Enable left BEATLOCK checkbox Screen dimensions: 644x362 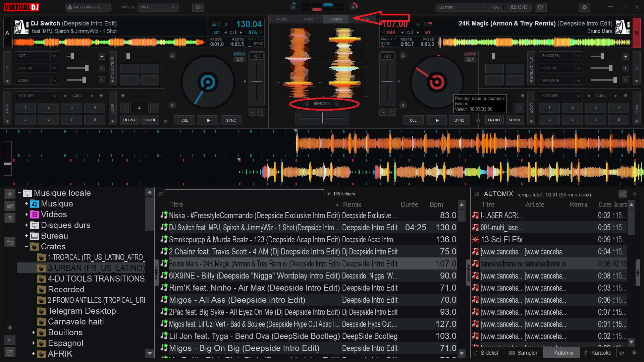point(307,104)
